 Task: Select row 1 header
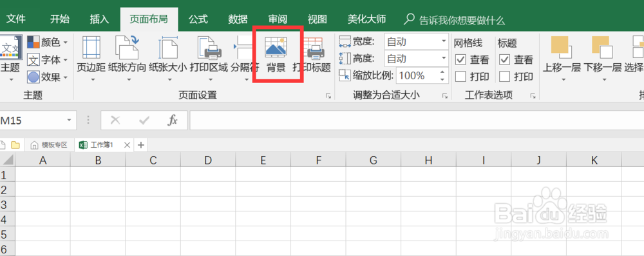(x=7, y=175)
